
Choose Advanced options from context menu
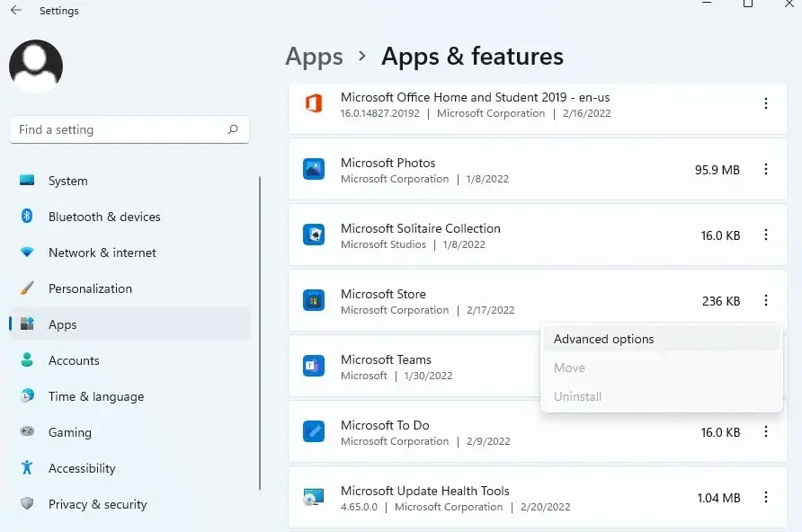(662, 339)
